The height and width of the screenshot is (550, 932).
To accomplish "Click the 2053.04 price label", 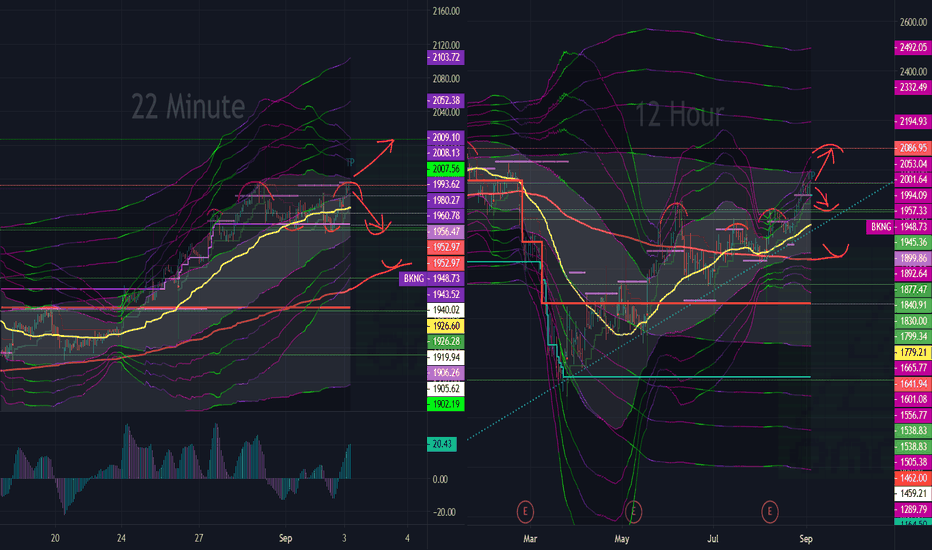I will (x=912, y=164).
